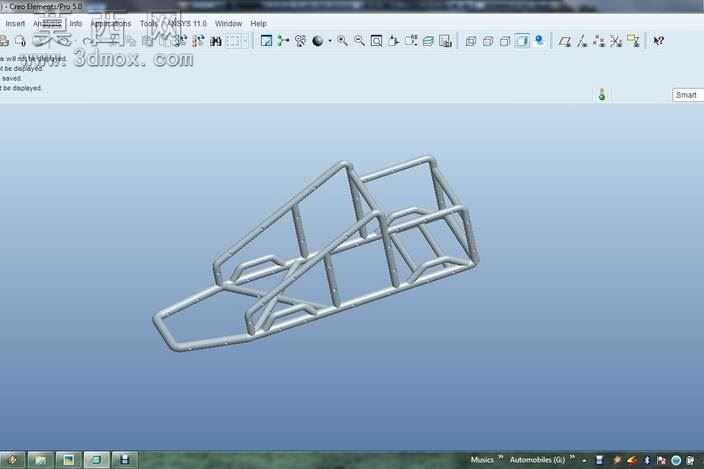Select the tubular chassis frame model
This screenshot has width=704, height=469.
pyautogui.click(x=316, y=254)
